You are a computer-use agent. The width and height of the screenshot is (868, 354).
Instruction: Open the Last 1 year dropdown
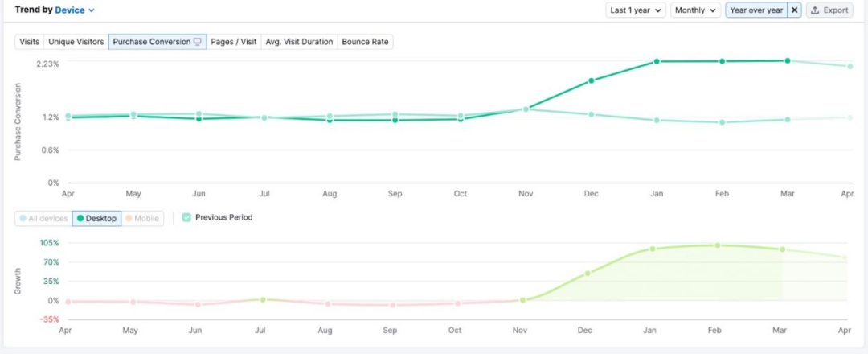636,10
